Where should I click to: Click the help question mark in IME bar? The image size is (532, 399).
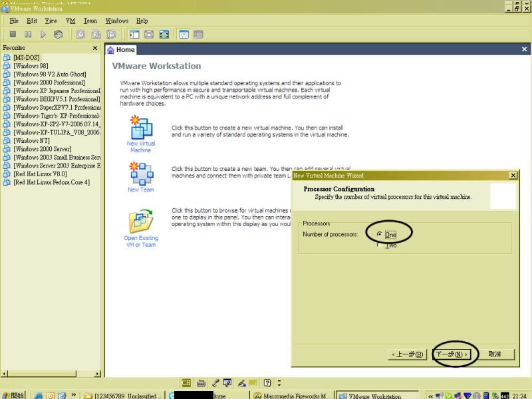point(267,383)
